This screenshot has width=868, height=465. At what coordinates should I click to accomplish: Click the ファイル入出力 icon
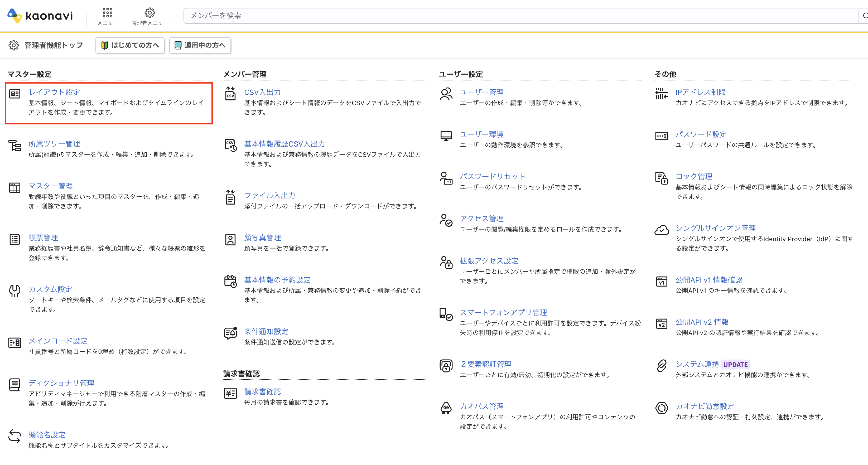(230, 197)
